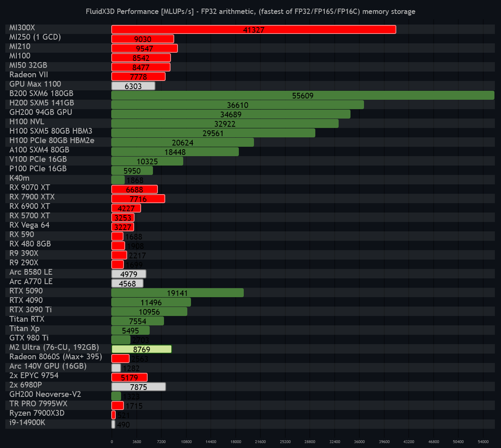Select the green bar showing 55609
Viewport: 501px width, 448px height.
303,95
